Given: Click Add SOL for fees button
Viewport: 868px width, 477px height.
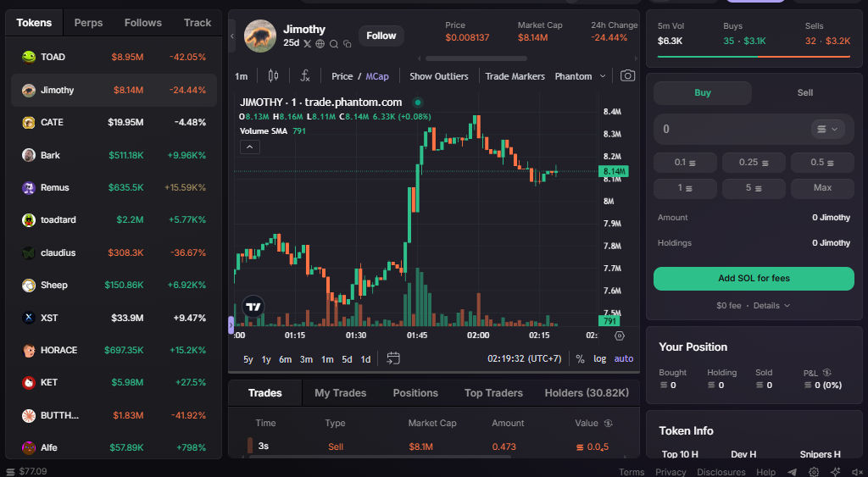Looking at the screenshot, I should 754,279.
